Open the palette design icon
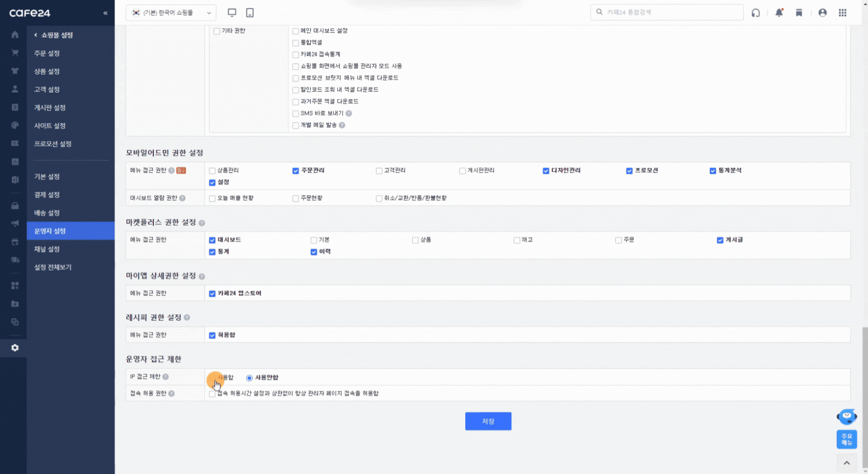 tap(15, 125)
